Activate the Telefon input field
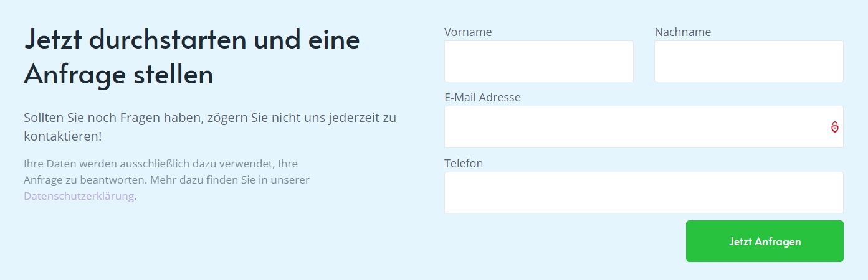The width and height of the screenshot is (868, 280). pyautogui.click(x=644, y=192)
